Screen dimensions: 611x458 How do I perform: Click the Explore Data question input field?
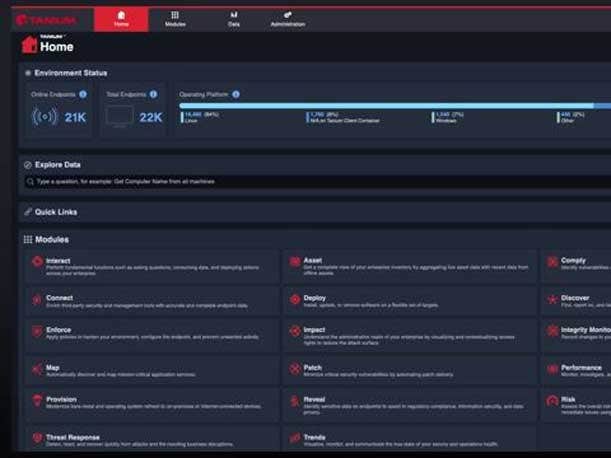point(300,181)
